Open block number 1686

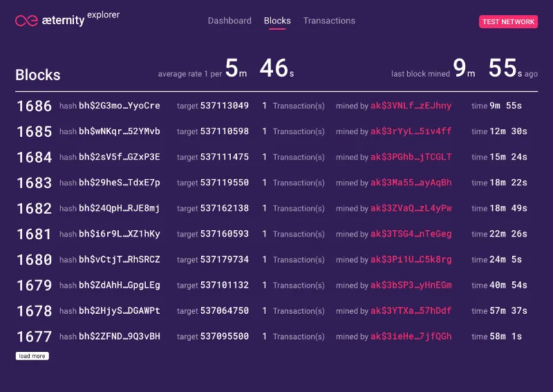34,106
